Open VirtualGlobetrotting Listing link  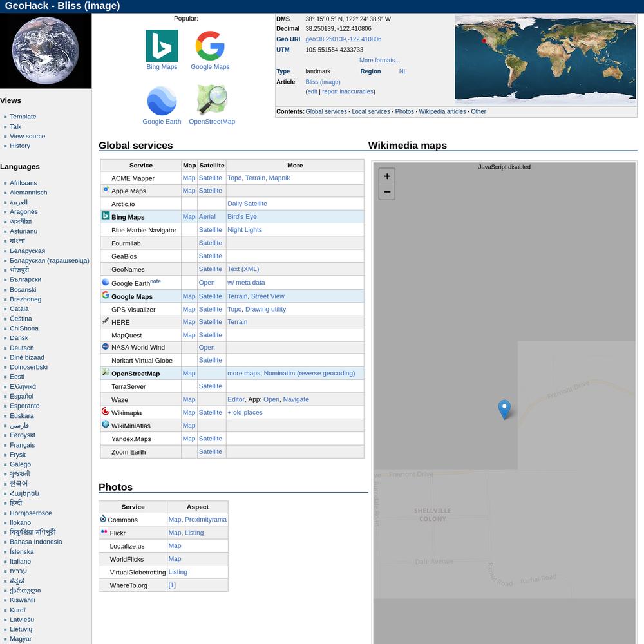(178, 572)
